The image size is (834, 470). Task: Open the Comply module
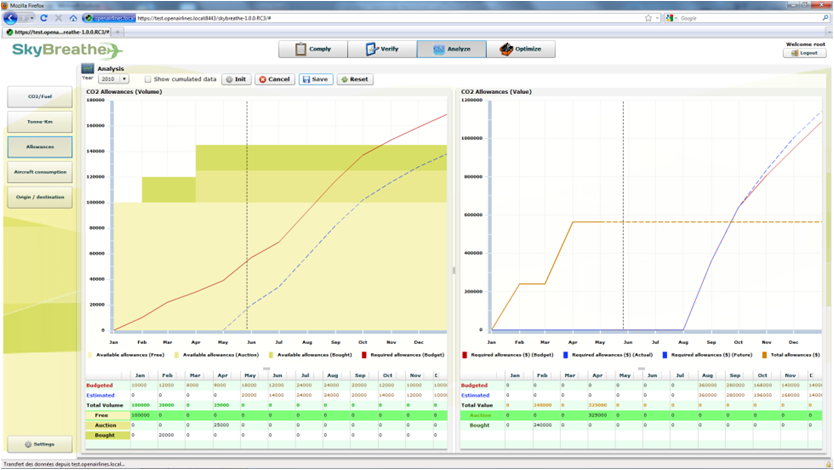[x=312, y=49]
